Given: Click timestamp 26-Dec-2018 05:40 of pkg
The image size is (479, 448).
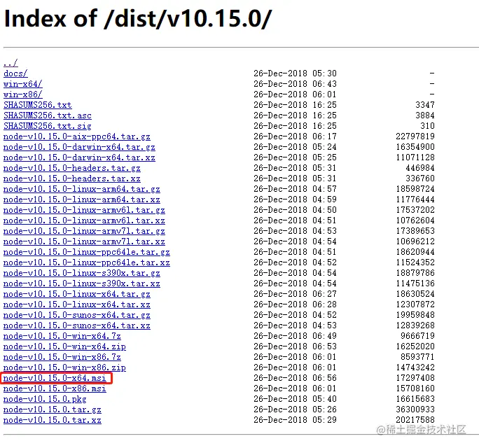Looking at the screenshot, I should click(295, 399).
